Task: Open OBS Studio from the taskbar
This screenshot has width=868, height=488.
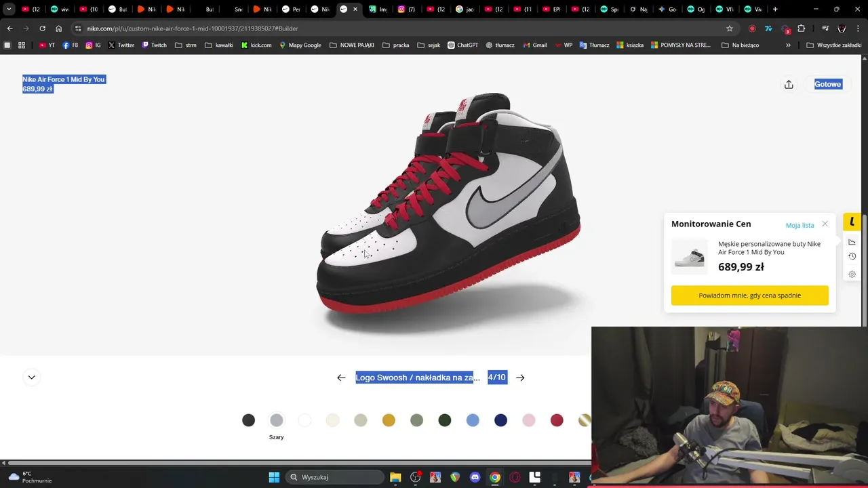Action: (x=415, y=477)
